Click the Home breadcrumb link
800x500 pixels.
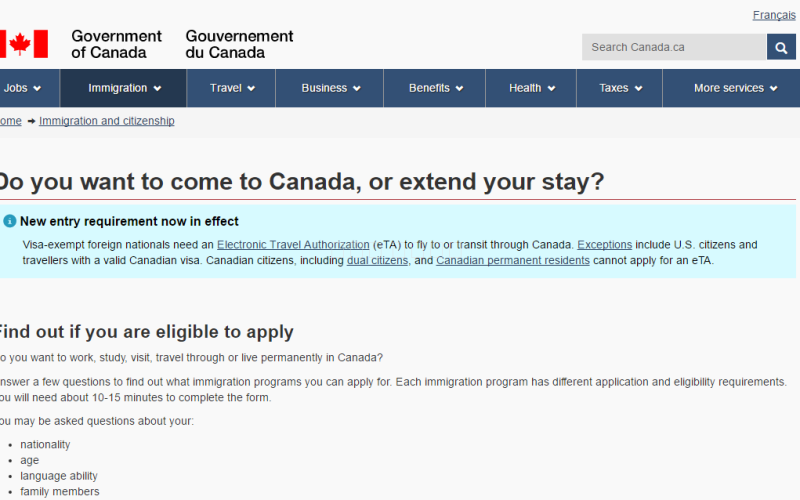pos(10,121)
